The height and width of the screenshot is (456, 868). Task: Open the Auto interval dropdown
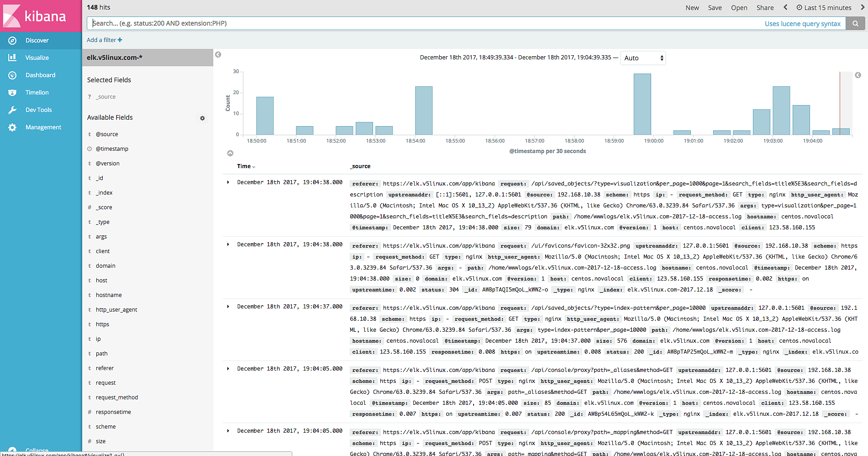(642, 58)
